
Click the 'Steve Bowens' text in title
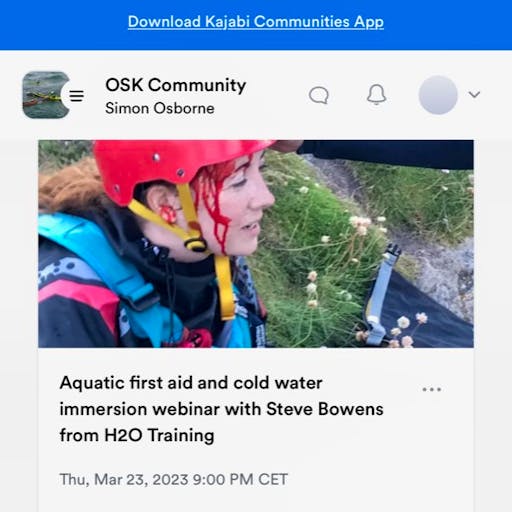pyautogui.click(x=325, y=409)
